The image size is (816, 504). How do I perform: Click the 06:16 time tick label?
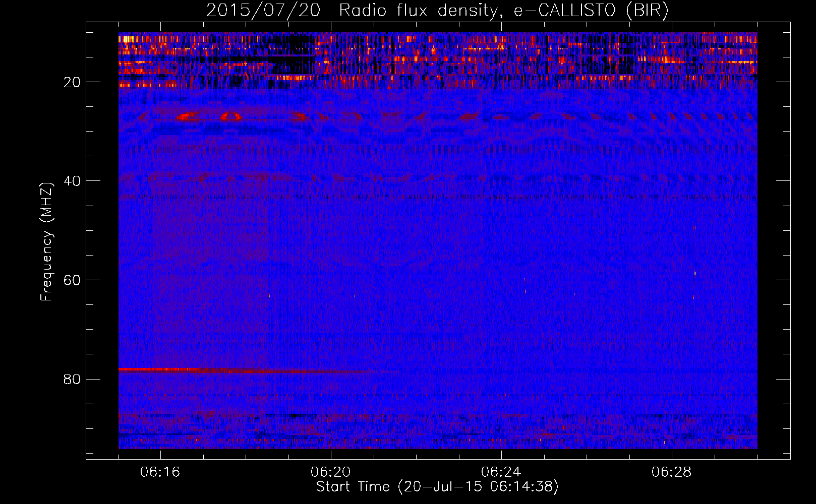(x=160, y=472)
